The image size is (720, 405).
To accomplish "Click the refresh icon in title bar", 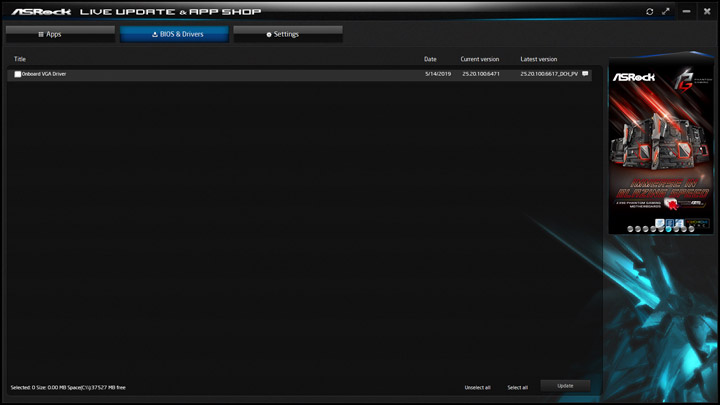I will click(649, 11).
